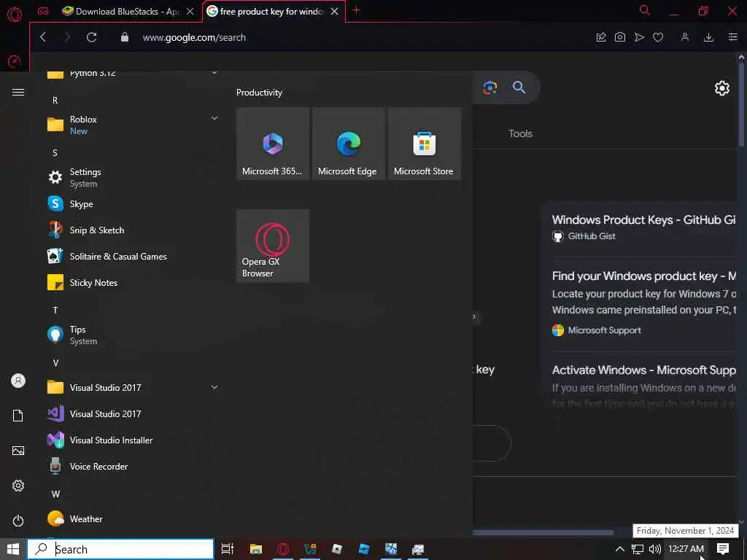Open Opera easy setup menu icon
Screen dimensions: 747x560
tap(732, 37)
